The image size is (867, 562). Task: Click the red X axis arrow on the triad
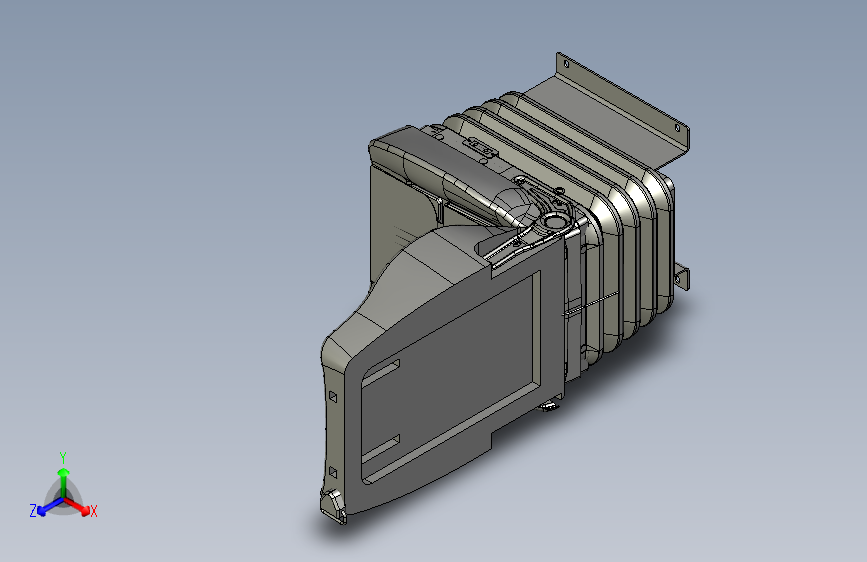click(77, 506)
